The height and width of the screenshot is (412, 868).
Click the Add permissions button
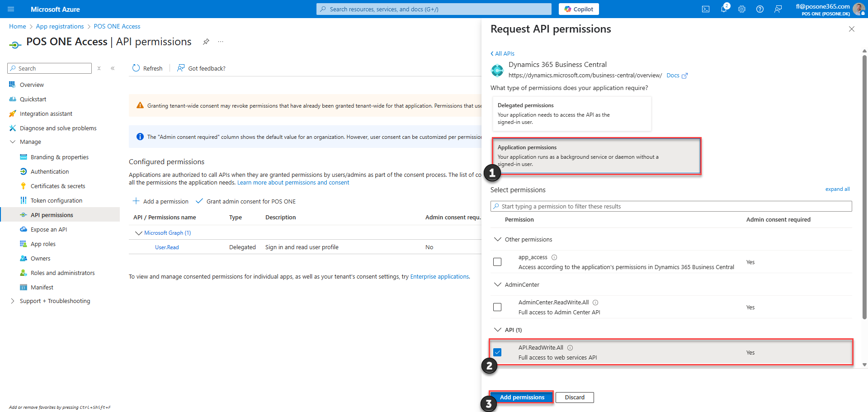(x=522, y=397)
